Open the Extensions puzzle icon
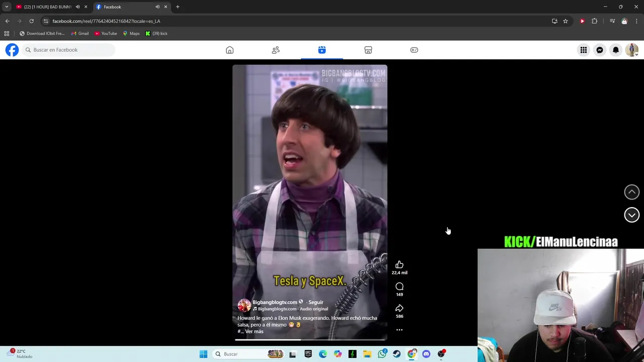The height and width of the screenshot is (362, 644). click(x=595, y=21)
